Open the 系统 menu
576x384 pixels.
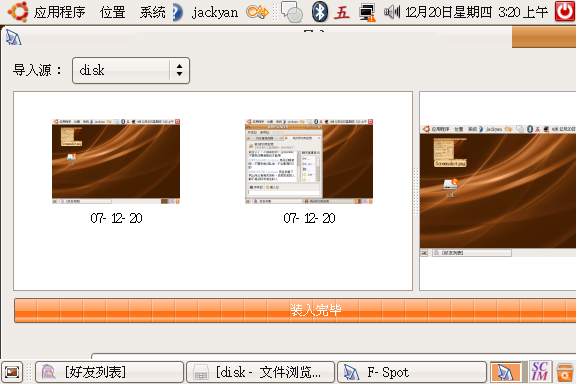pyautogui.click(x=152, y=12)
